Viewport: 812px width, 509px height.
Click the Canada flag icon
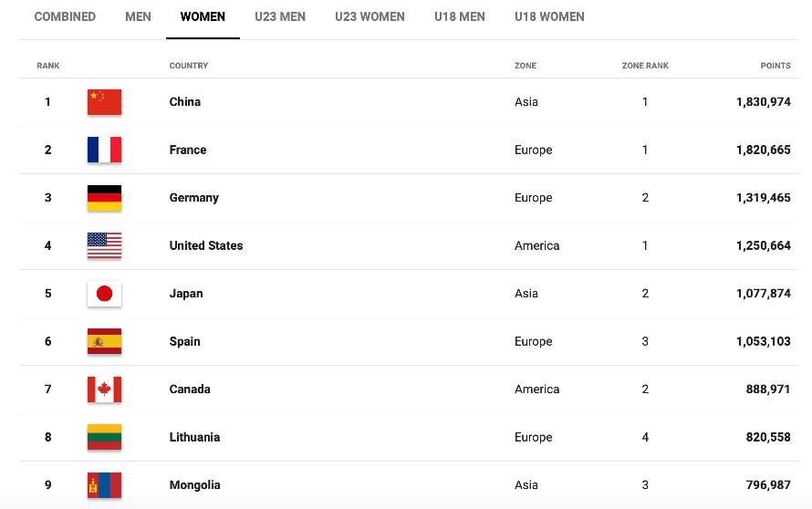pyautogui.click(x=104, y=390)
